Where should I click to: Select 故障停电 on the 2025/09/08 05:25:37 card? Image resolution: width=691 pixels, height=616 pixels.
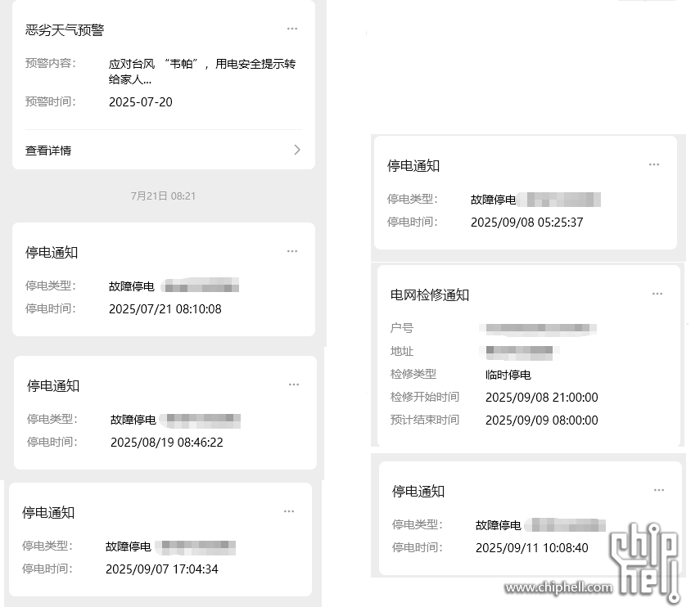(494, 200)
